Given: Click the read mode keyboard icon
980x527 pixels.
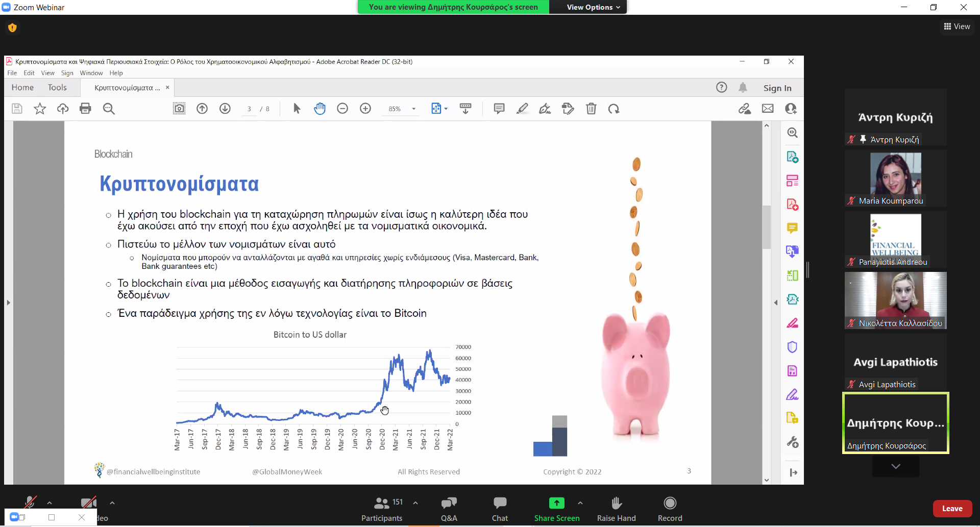Looking at the screenshot, I should [x=465, y=109].
